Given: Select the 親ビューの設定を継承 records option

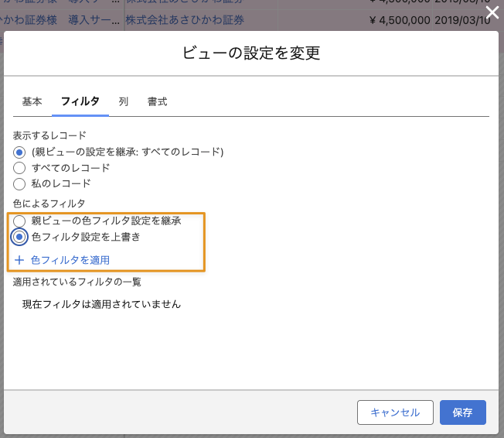Looking at the screenshot, I should 20,152.
